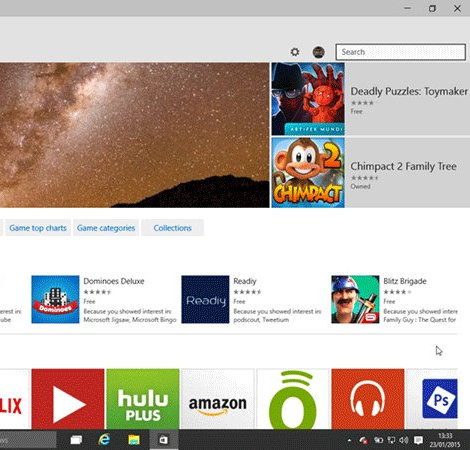Screen dimensions: 470x450
Task: Click the Owned label under Chimpact 2
Action: coord(360,186)
